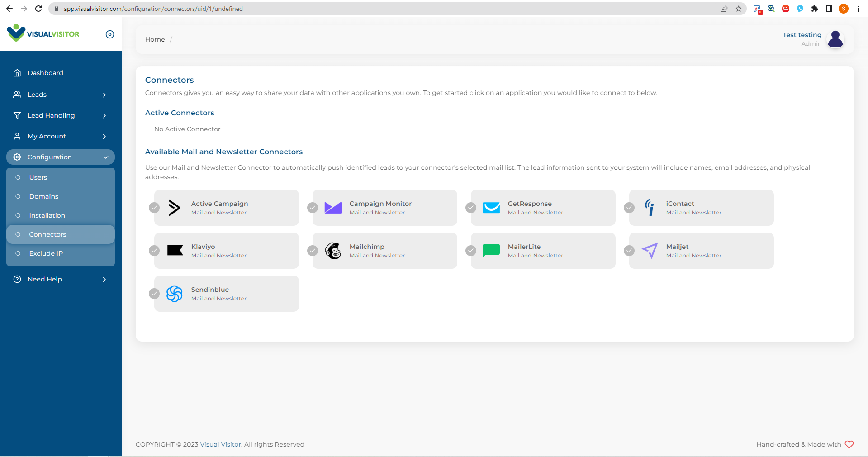Toggle the Klaviyo check circle
Viewport: 868px width, 457px height.
pyautogui.click(x=154, y=251)
